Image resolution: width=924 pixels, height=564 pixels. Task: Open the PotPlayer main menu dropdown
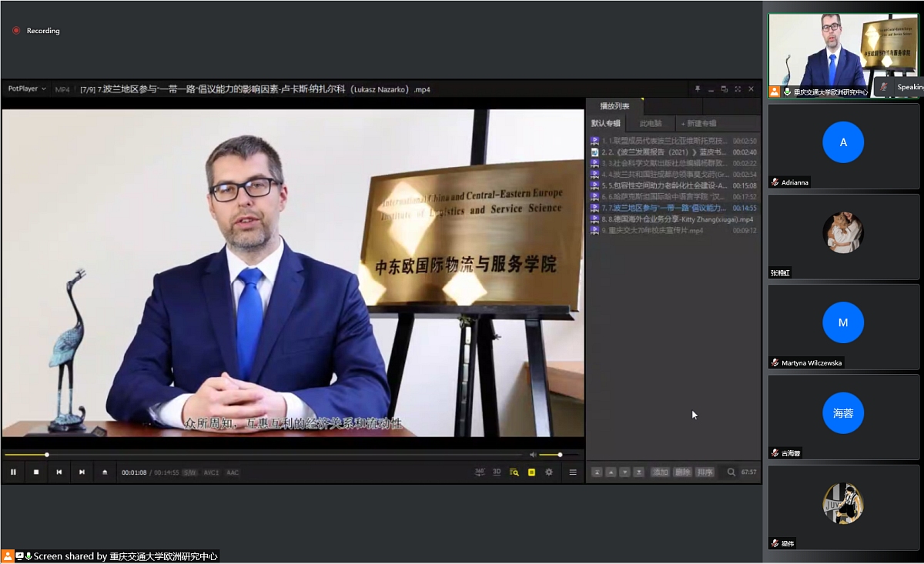27,89
